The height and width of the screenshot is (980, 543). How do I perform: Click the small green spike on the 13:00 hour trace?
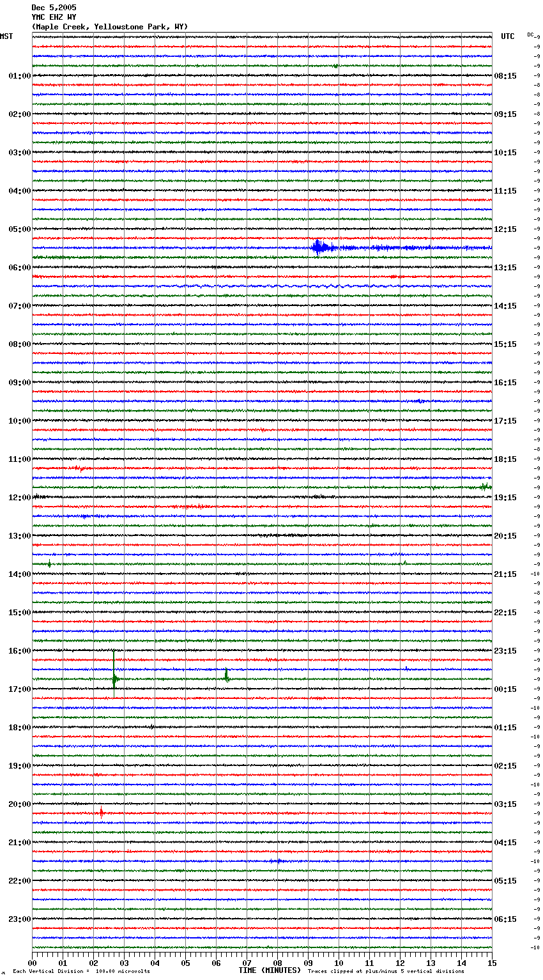pyautogui.click(x=49, y=563)
